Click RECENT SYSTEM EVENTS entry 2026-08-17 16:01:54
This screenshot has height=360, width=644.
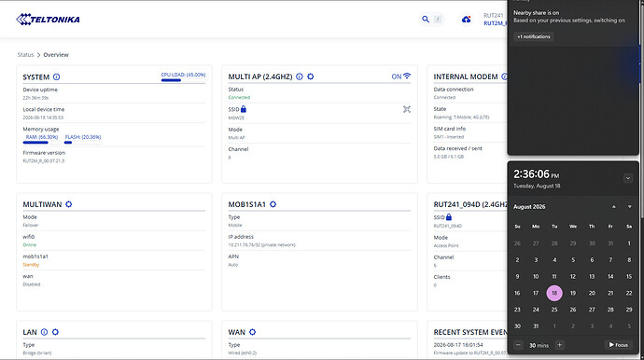click(x=458, y=345)
